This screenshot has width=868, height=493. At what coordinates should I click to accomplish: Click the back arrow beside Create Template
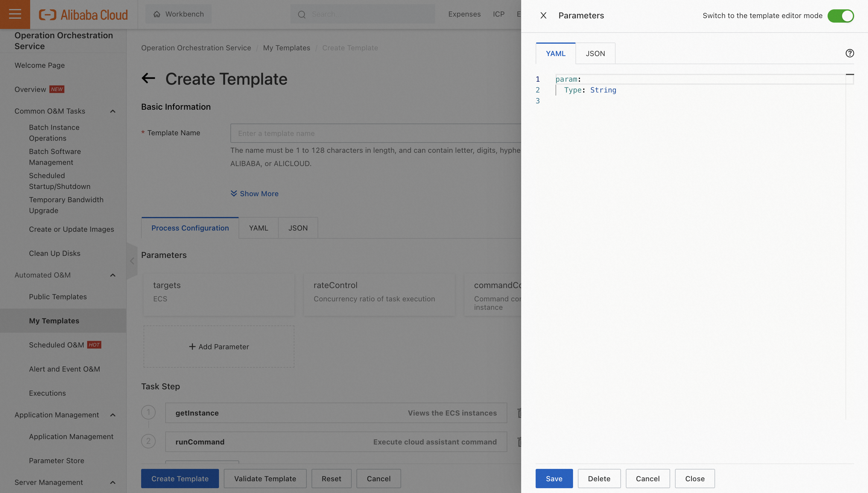pos(148,78)
